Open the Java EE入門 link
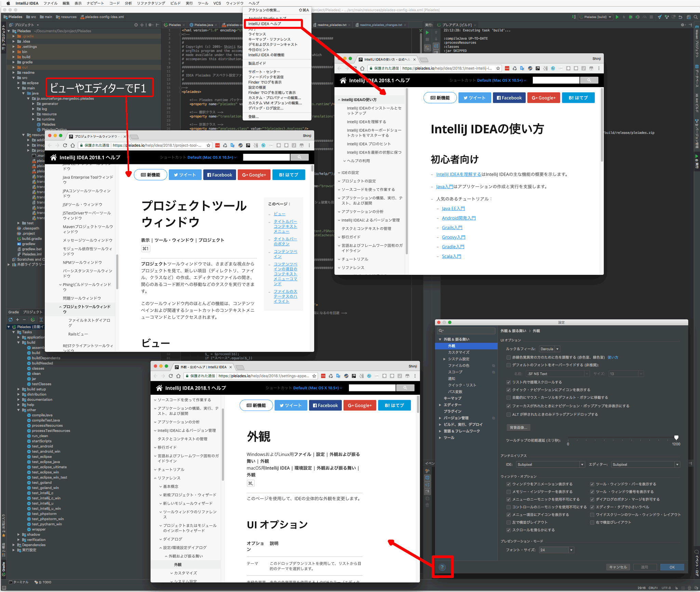The height and width of the screenshot is (592, 700). pyautogui.click(x=453, y=208)
